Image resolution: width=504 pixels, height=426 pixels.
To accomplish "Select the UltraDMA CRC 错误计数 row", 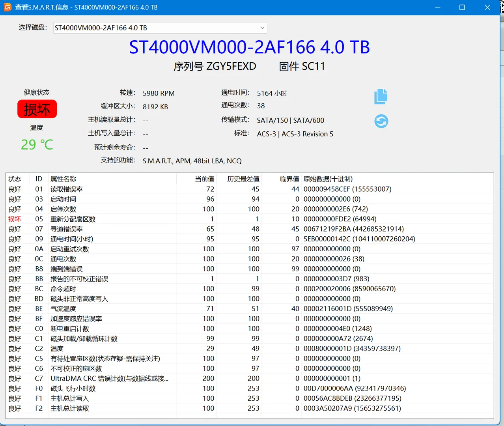I will point(250,379).
